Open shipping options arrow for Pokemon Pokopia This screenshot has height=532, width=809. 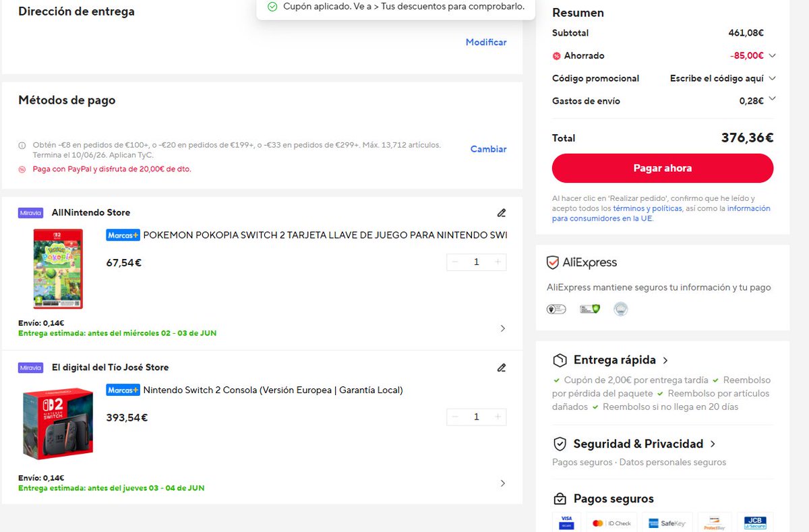point(502,328)
